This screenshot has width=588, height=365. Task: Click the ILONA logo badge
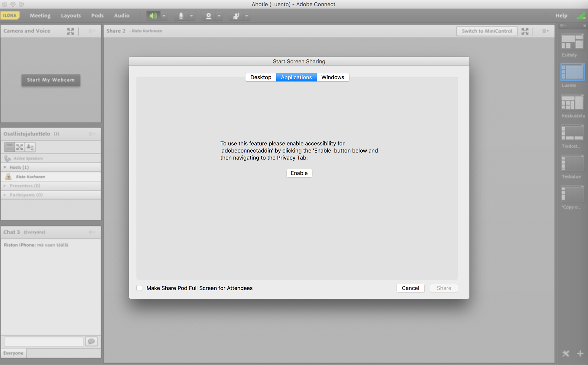pyautogui.click(x=10, y=15)
